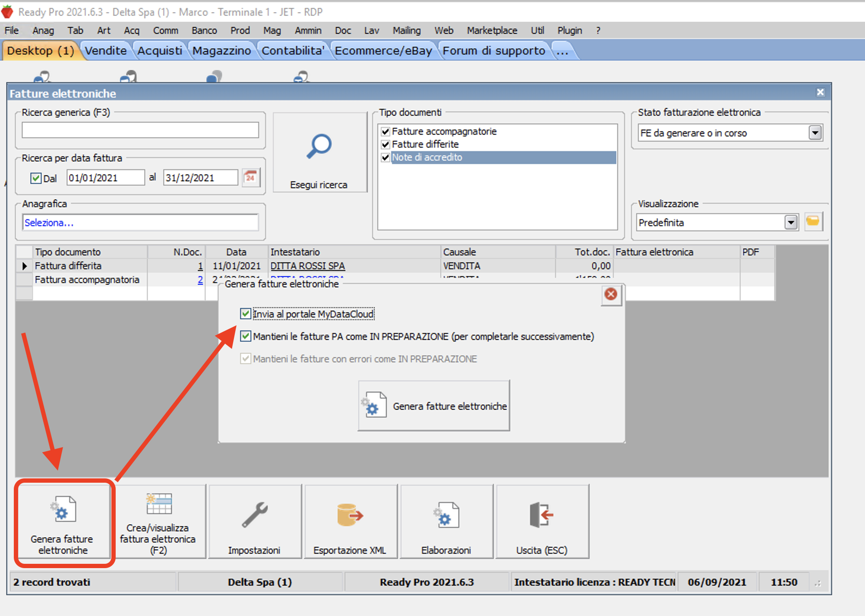Click Fattura elettronica column header

(676, 252)
